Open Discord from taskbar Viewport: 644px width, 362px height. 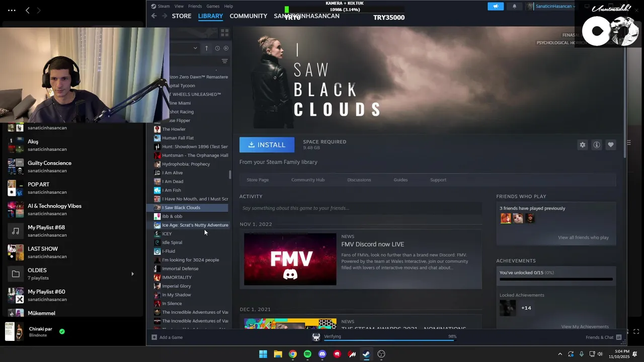(323, 354)
